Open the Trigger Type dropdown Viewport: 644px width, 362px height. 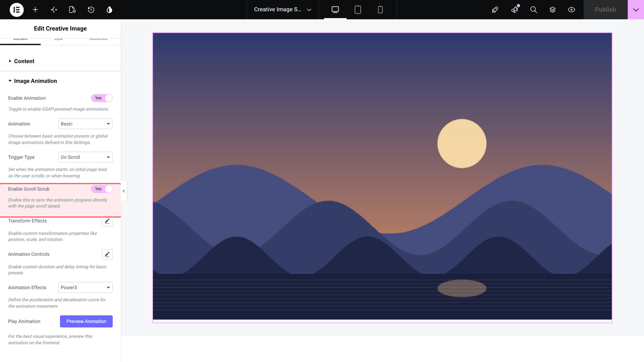(x=85, y=157)
